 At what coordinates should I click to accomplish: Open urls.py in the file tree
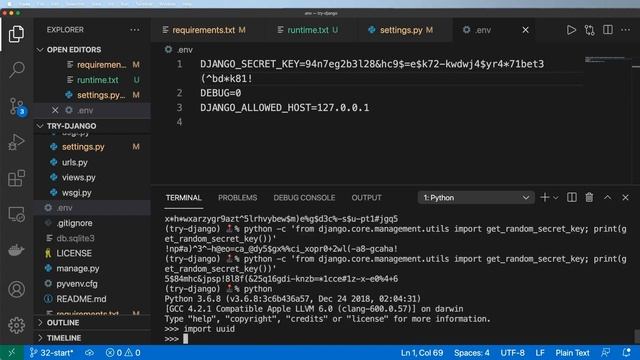[x=74, y=162]
